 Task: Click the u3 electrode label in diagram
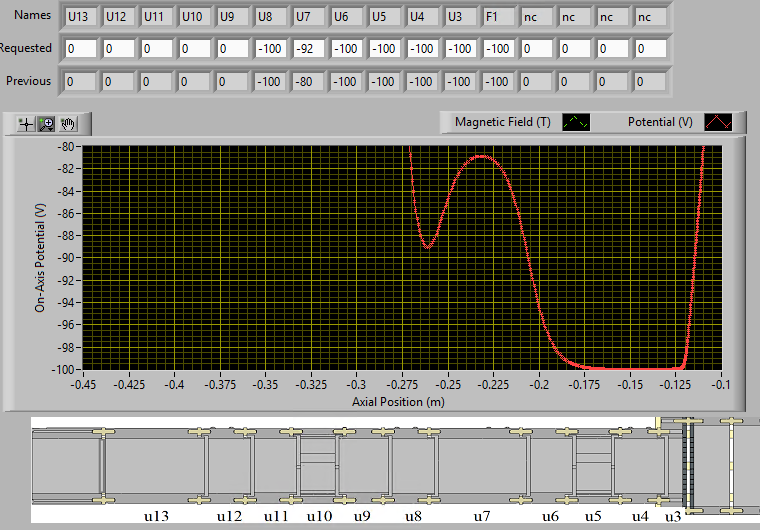673,516
